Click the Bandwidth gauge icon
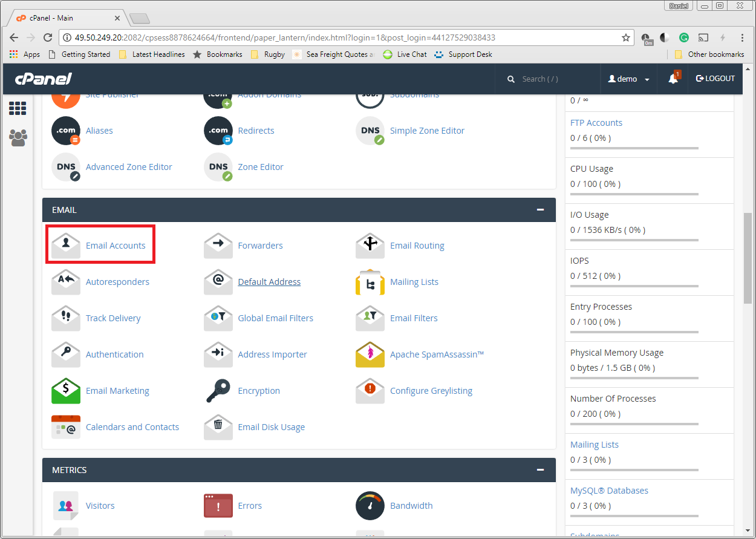Viewport: 756px width, 539px height. click(x=370, y=506)
